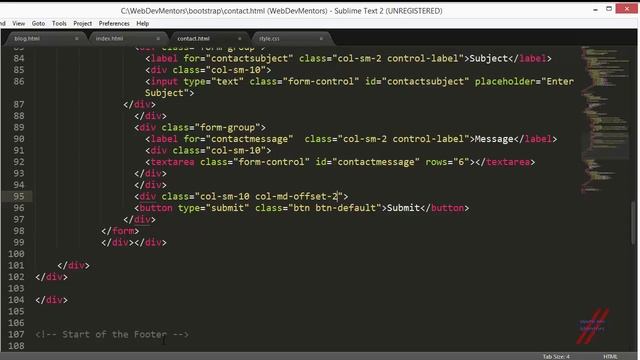640x360 pixels.
Task: Click the "contactsubject" for-attribute value on line 84
Action: click(x=249, y=58)
